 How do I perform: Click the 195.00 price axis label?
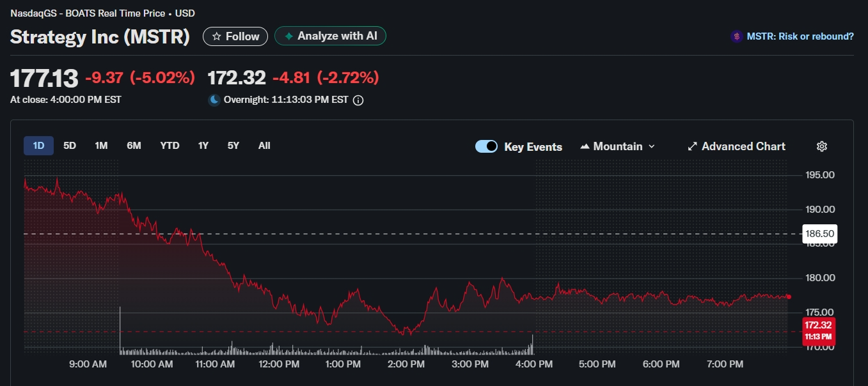(819, 175)
